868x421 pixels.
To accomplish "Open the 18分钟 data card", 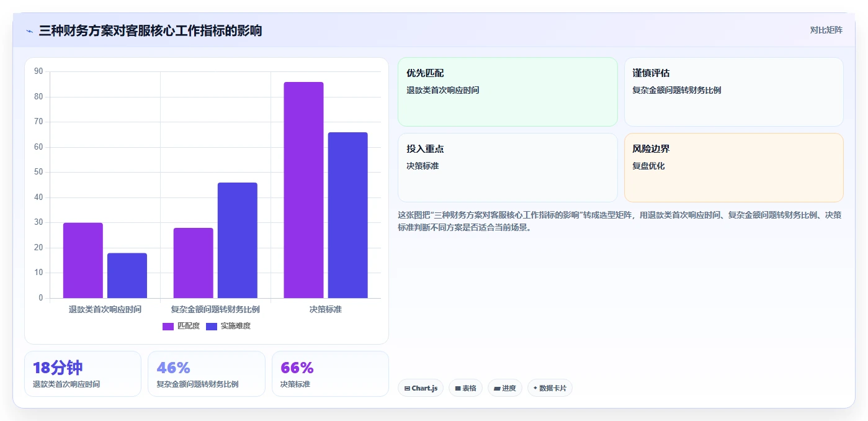I will 83,374.
